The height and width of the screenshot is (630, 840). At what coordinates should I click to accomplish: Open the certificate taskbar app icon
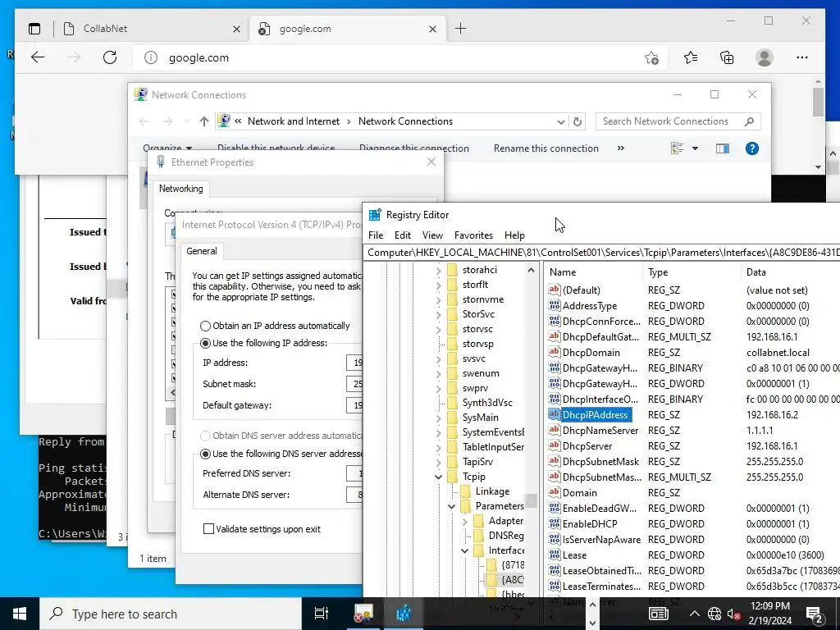point(363,614)
